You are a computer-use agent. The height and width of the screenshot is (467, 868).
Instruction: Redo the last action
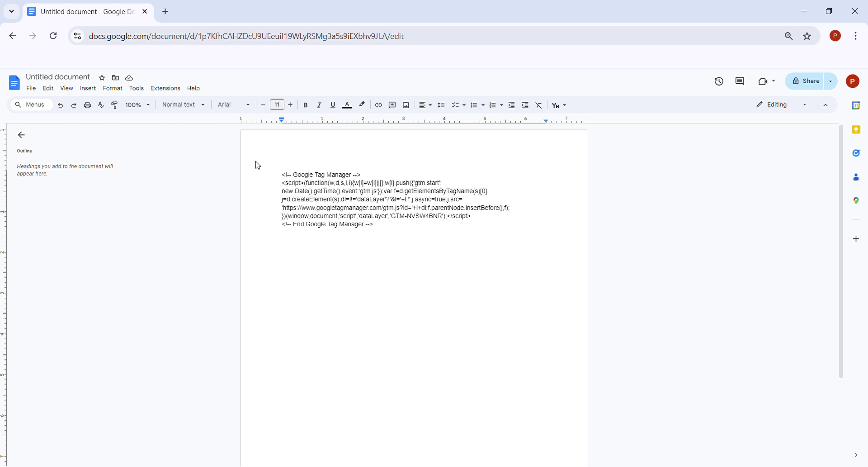tap(74, 105)
